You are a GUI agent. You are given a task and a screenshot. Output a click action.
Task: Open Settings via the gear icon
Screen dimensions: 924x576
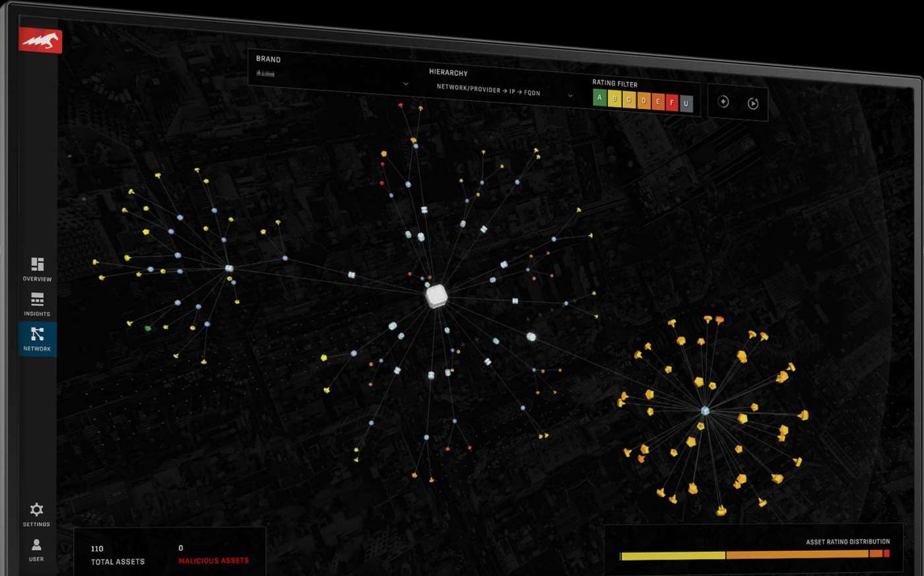coord(36,509)
